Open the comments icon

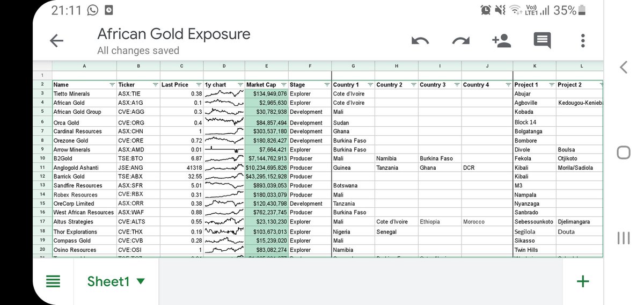542,41
